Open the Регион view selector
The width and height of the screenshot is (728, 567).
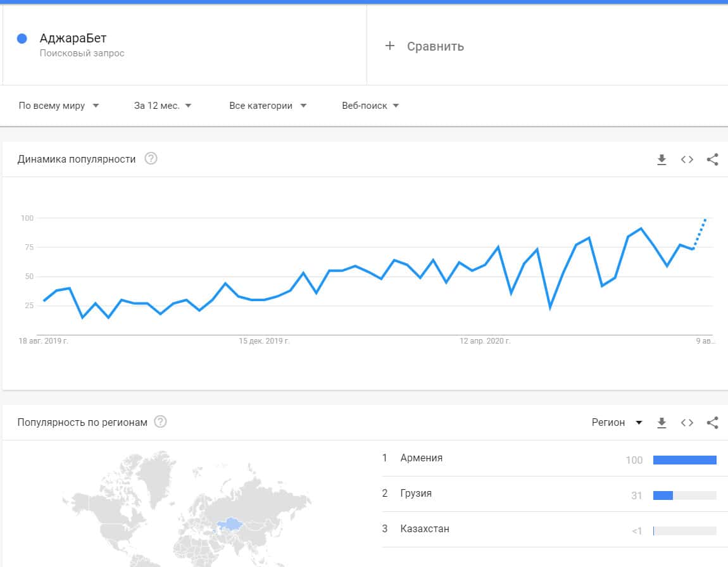pyautogui.click(x=617, y=422)
